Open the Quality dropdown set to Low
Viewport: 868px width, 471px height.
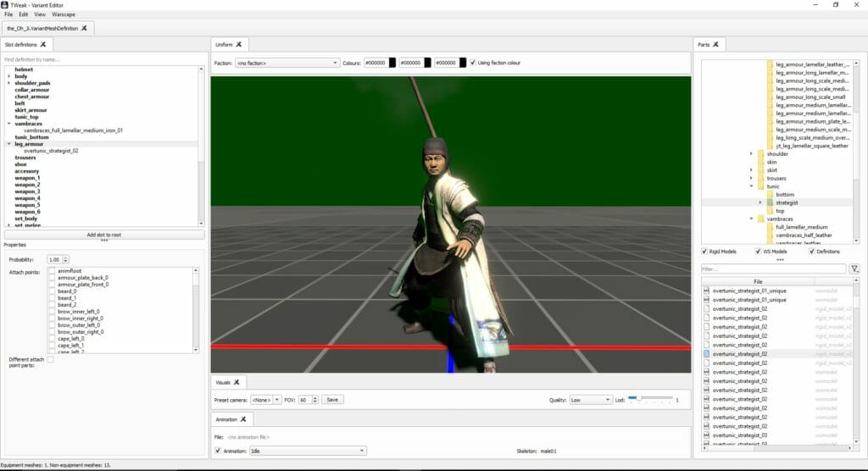point(590,399)
